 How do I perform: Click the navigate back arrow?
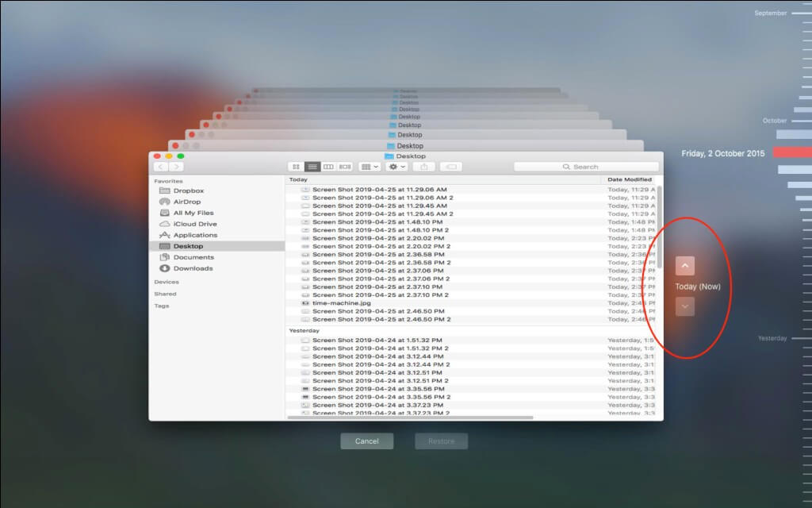point(162,167)
